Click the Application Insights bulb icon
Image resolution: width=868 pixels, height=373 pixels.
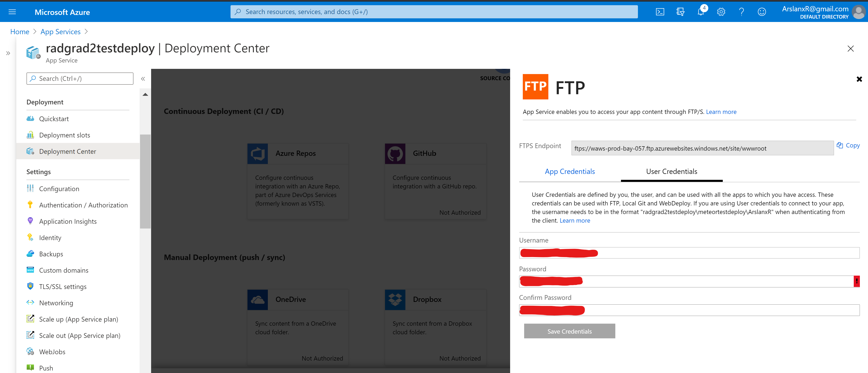[30, 221]
